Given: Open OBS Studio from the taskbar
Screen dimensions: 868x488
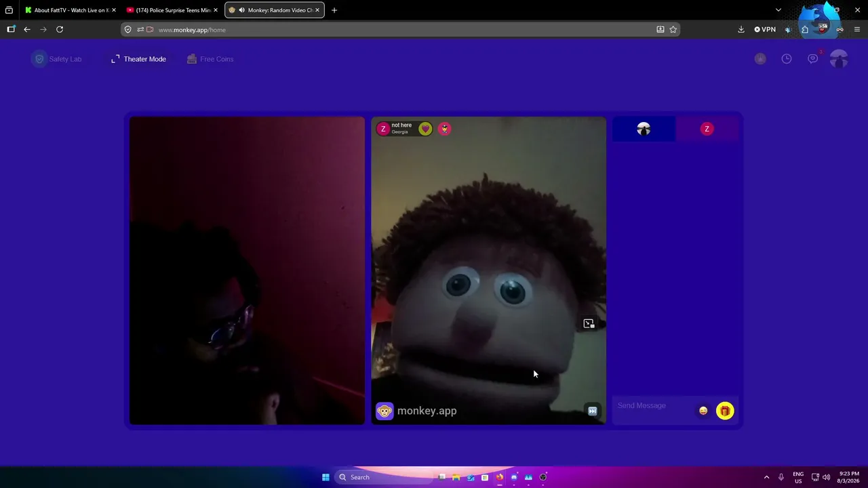Looking at the screenshot, I should [x=542, y=477].
